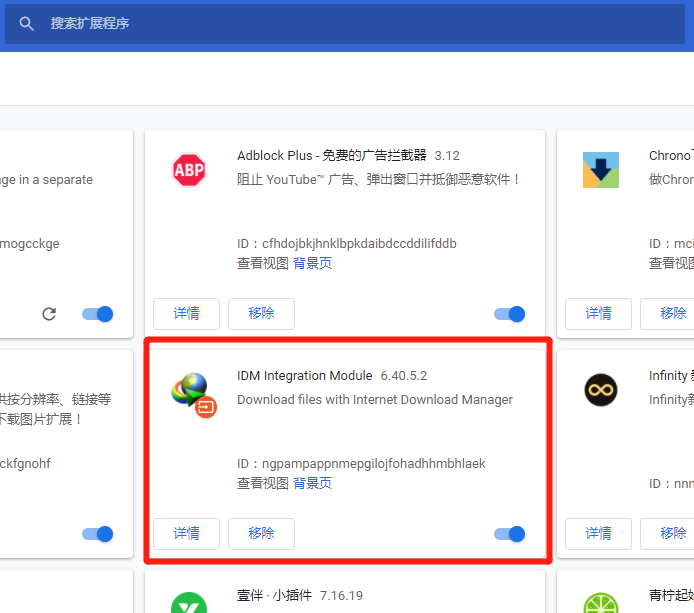Click the 阻止 YouTube 广告 description text

click(378, 180)
